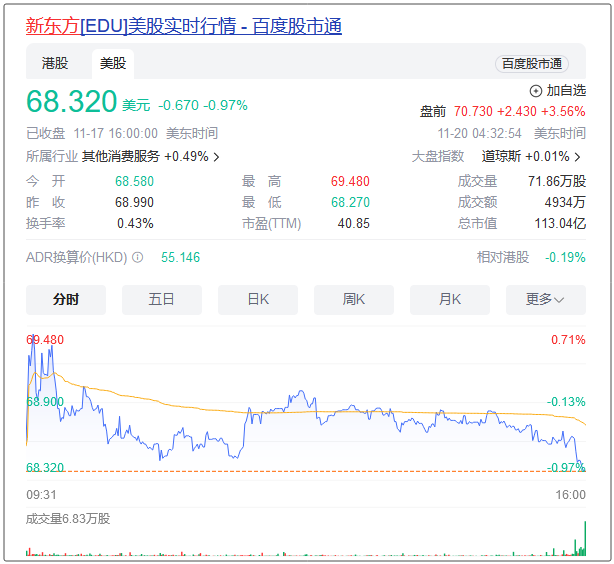Switch chart to 月K view
This screenshot has height=564, width=614.
point(450,300)
